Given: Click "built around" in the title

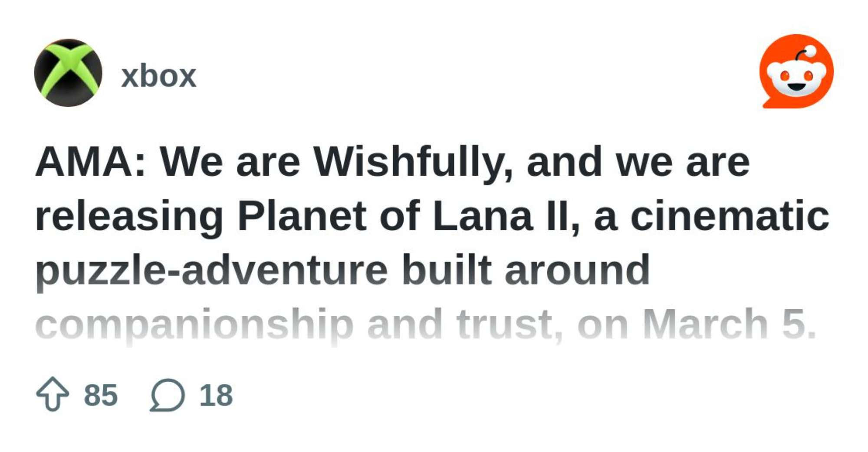Looking at the screenshot, I should [x=526, y=270].
